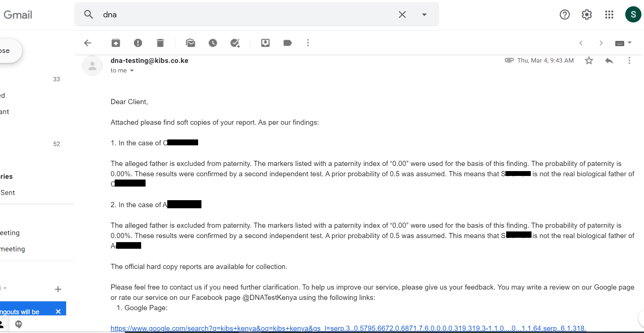Click into the search mail field
The image size is (644, 333).
pos(246,15)
